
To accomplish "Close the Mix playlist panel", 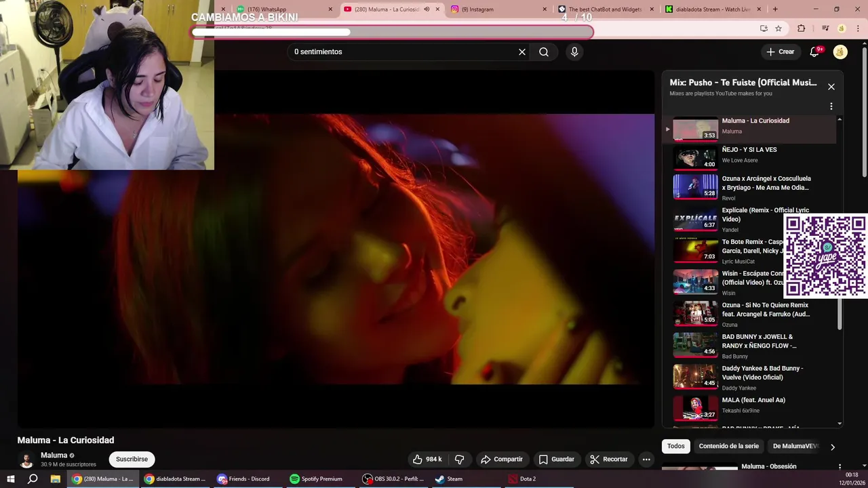I will [x=831, y=87].
